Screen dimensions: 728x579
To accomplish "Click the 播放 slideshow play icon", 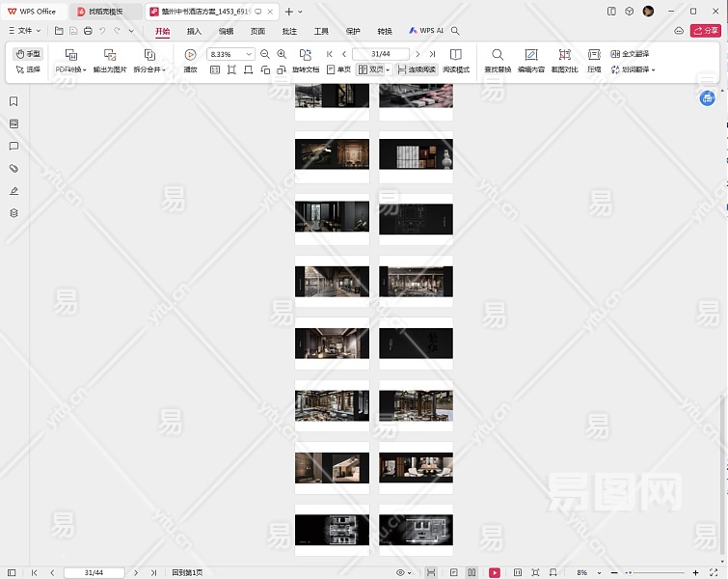I will [x=190, y=55].
